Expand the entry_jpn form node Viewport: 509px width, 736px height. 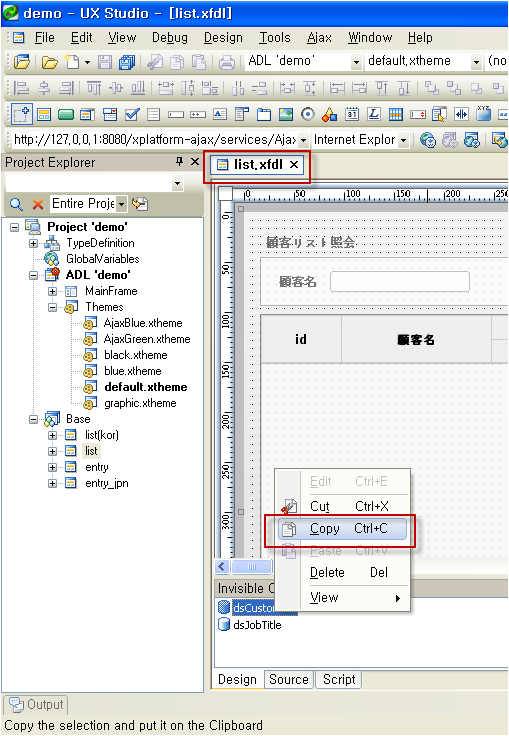click(x=53, y=483)
